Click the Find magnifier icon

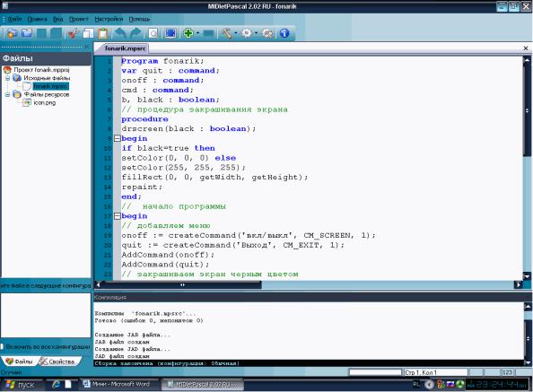153,33
